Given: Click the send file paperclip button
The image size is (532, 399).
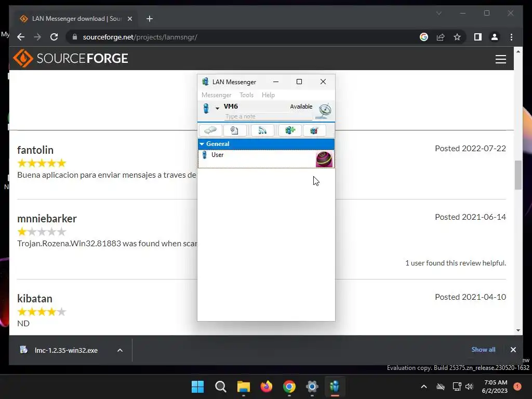Looking at the screenshot, I should tap(235, 130).
